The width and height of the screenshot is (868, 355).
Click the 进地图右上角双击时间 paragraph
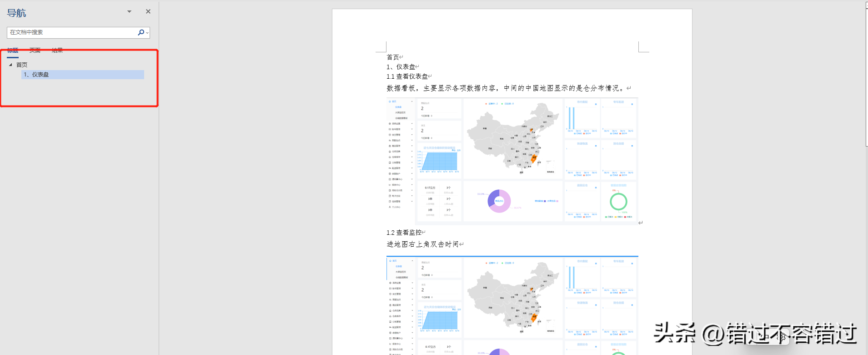[422, 244]
